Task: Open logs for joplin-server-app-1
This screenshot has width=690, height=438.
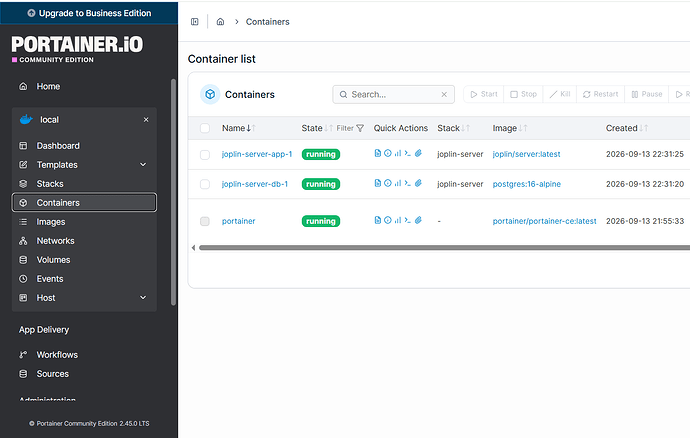Action: point(377,153)
